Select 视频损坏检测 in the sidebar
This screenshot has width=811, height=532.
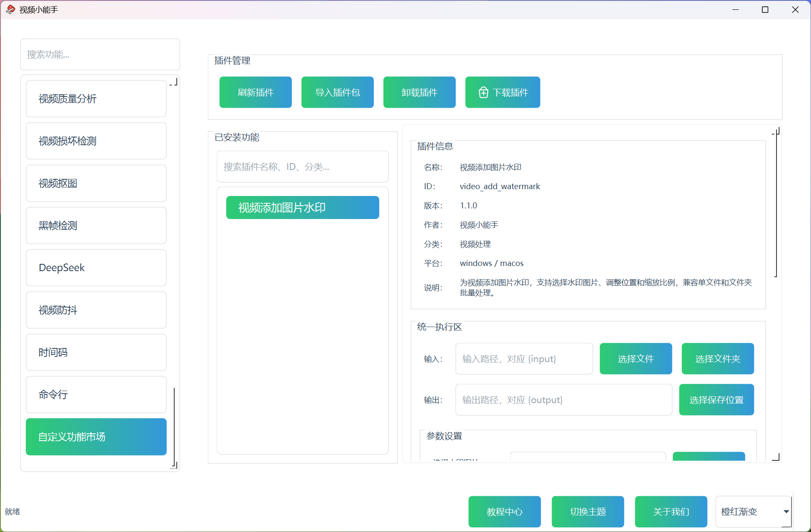[x=96, y=141]
